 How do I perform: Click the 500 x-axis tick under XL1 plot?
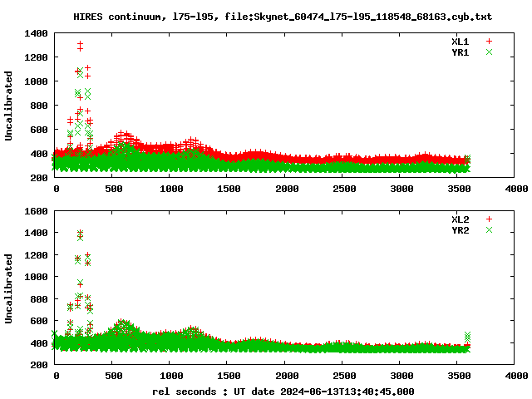pos(114,189)
